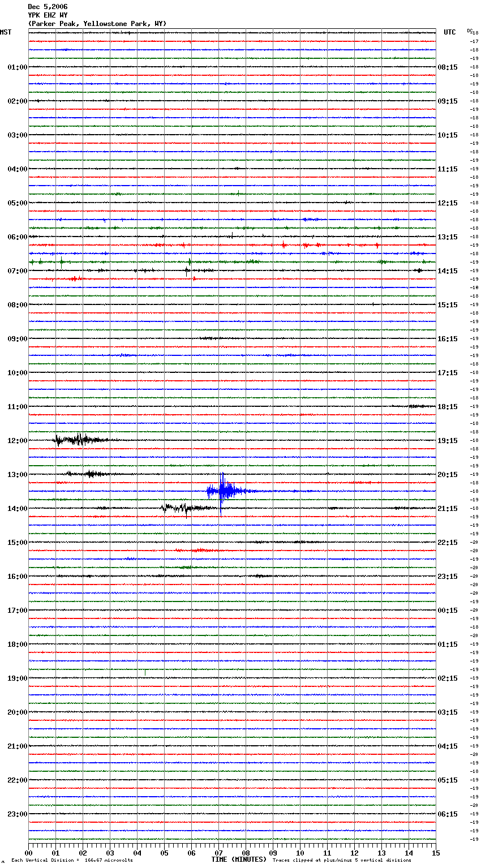Select the 09:00 MST row label
Viewport: 481px width, 868px height.
tap(18, 339)
